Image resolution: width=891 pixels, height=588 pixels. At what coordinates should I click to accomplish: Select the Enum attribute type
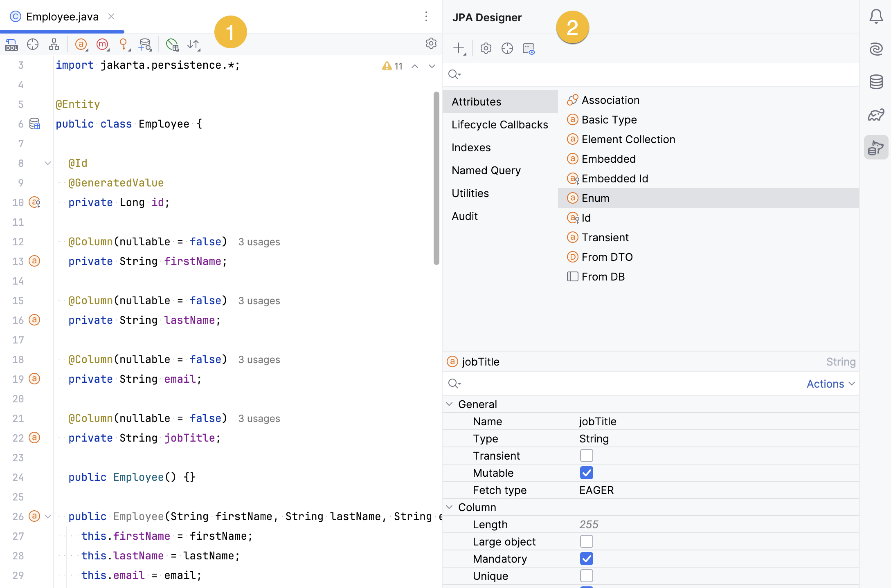tap(594, 198)
